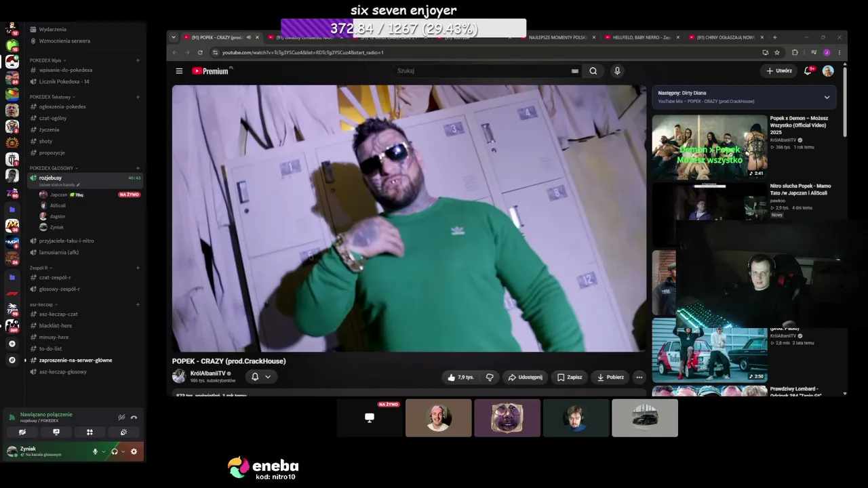Viewport: 868px width, 488px height.
Task: Reload the YouTube page
Action: click(200, 52)
